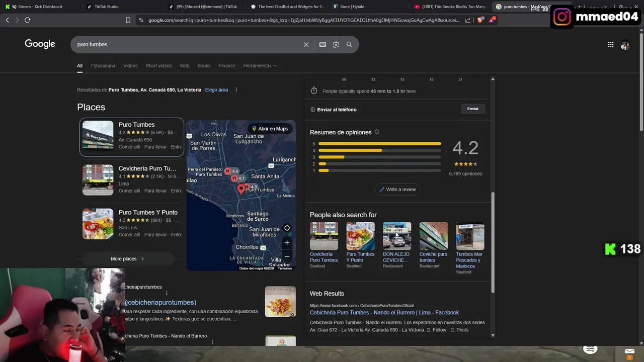Click the browser forward arrow
Image resolution: width=644 pixels, height=362 pixels.
tap(17, 20)
